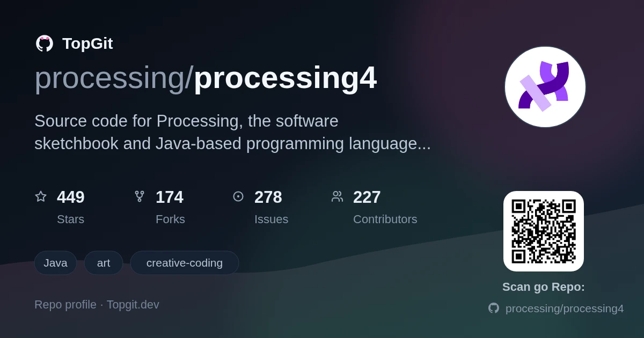Click the Stars label
The width and height of the screenshot is (644, 338).
pyautogui.click(x=70, y=219)
